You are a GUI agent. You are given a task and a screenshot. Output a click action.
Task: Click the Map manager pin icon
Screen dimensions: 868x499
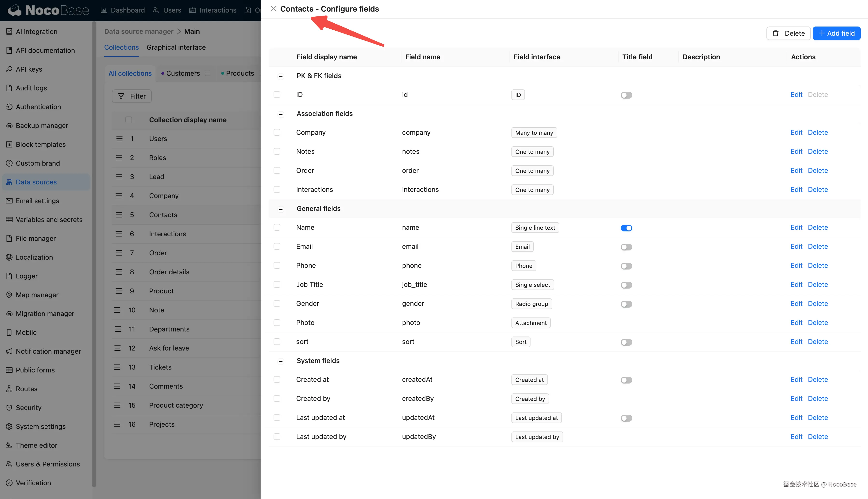(x=9, y=295)
